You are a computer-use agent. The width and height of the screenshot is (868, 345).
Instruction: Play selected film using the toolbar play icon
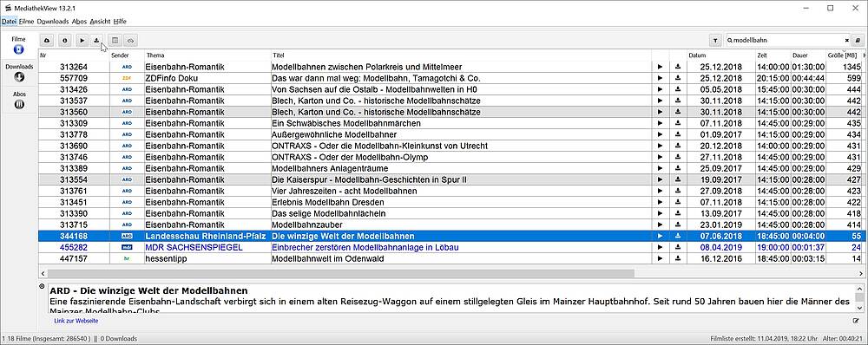82,41
